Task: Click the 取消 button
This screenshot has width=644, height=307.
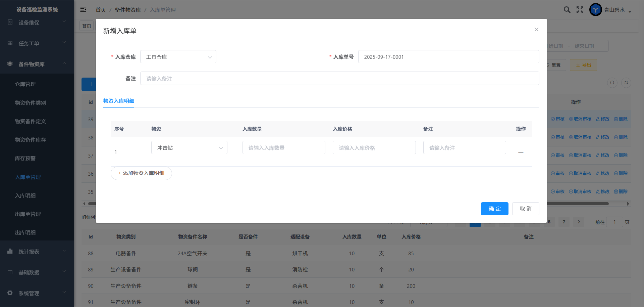Action: pyautogui.click(x=525, y=209)
